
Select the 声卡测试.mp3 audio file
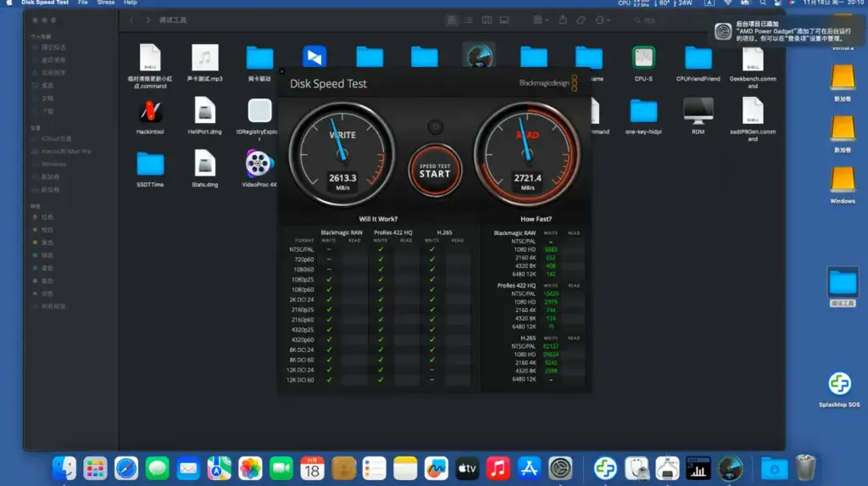(x=205, y=63)
